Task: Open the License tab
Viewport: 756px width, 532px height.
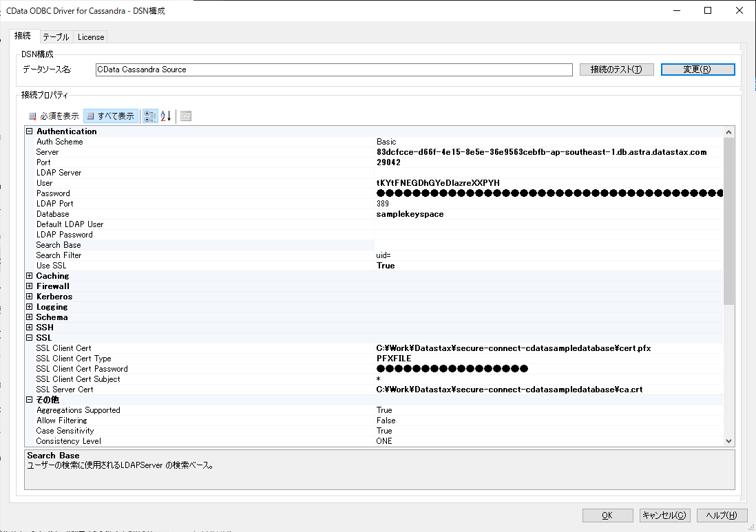Action: click(x=91, y=37)
